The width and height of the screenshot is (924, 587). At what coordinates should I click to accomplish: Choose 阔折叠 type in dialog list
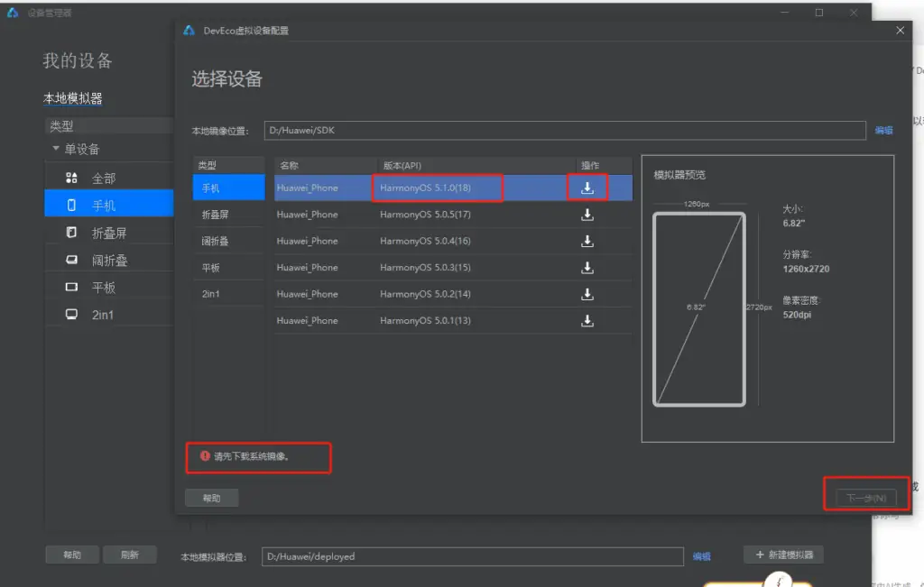(x=215, y=241)
